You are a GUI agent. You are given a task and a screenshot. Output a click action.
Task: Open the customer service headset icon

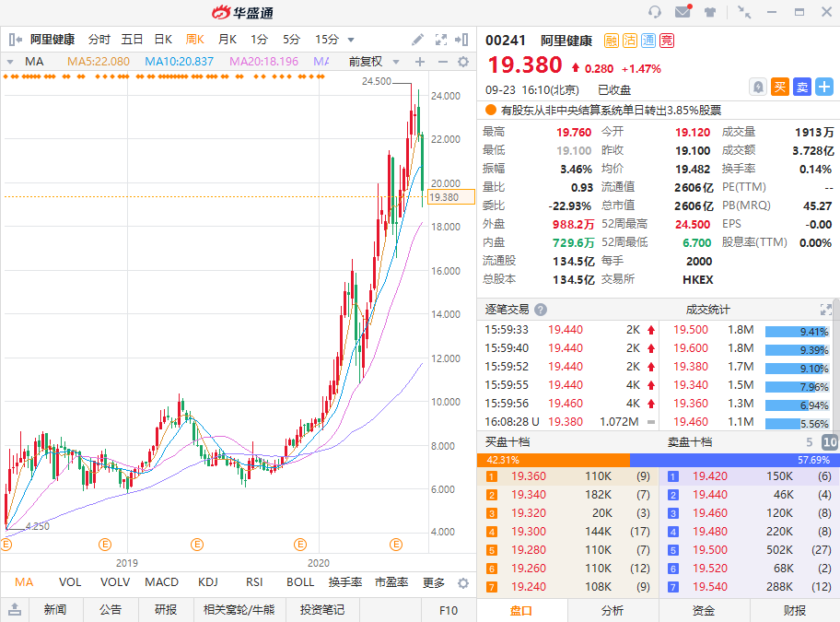point(655,12)
